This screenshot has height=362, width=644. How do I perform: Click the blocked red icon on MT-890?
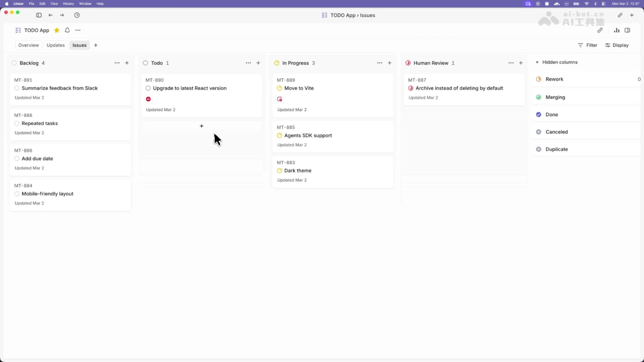(149, 99)
